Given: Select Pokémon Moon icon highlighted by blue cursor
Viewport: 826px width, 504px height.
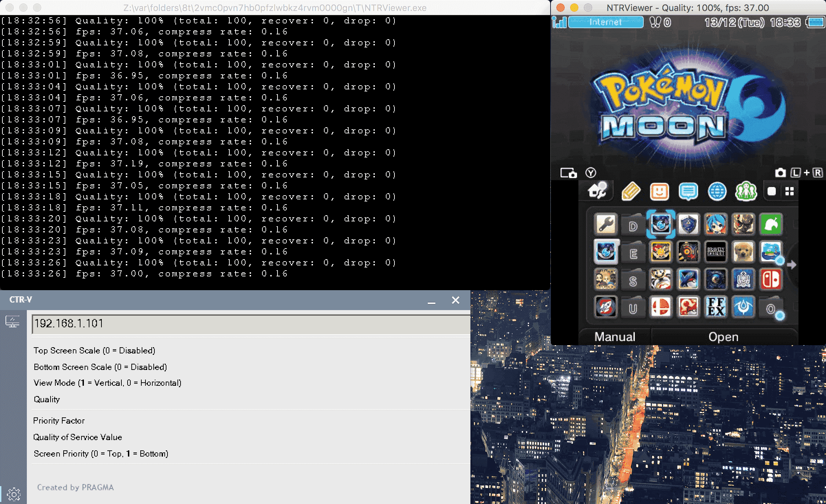Looking at the screenshot, I should tap(661, 224).
